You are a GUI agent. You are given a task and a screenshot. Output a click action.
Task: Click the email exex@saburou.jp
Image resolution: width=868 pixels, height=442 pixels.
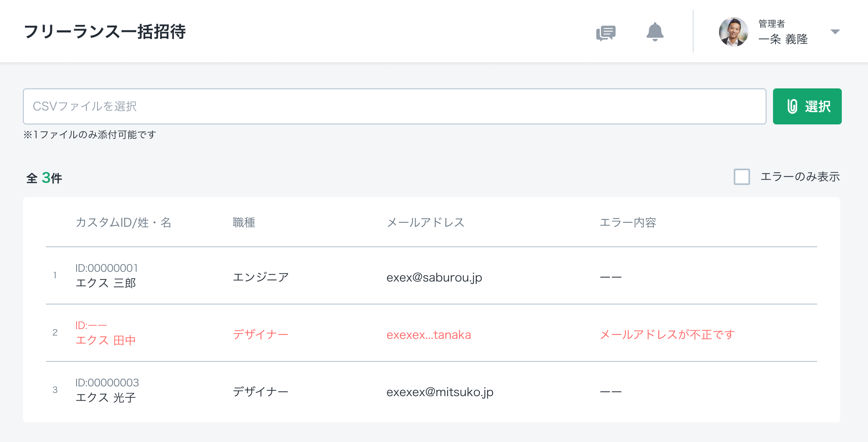[434, 277]
